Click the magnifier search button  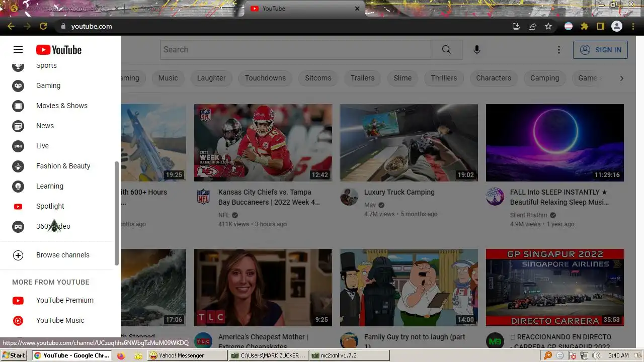446,50
